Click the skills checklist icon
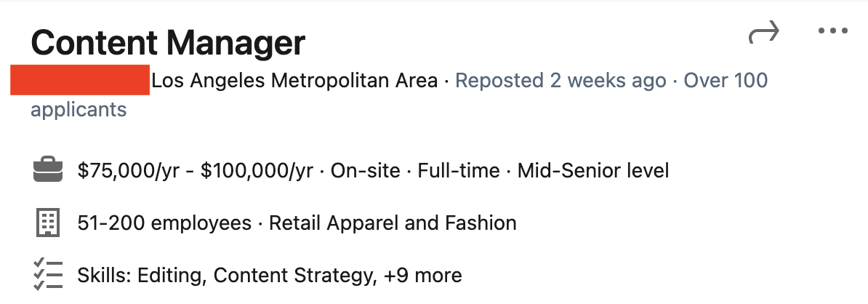868x304 pixels. pos(48,276)
